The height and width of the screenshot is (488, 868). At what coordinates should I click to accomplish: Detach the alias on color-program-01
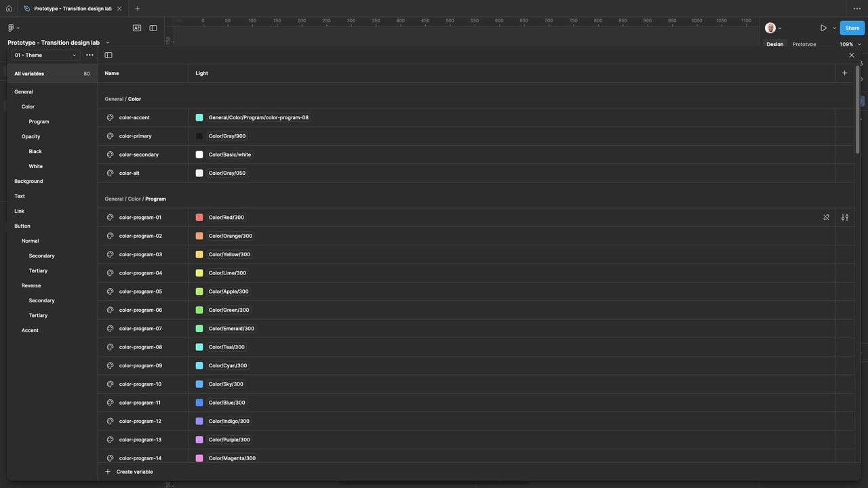pos(826,218)
